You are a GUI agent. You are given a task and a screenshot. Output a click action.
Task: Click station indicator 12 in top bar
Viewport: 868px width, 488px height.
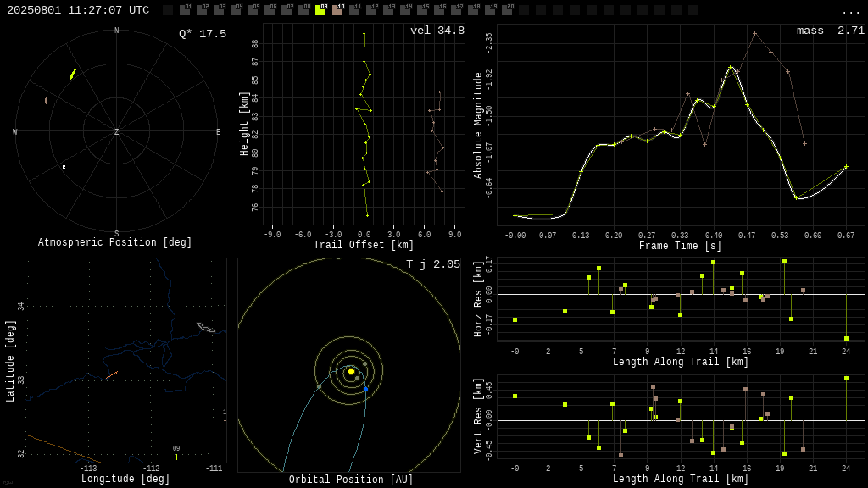(x=371, y=10)
